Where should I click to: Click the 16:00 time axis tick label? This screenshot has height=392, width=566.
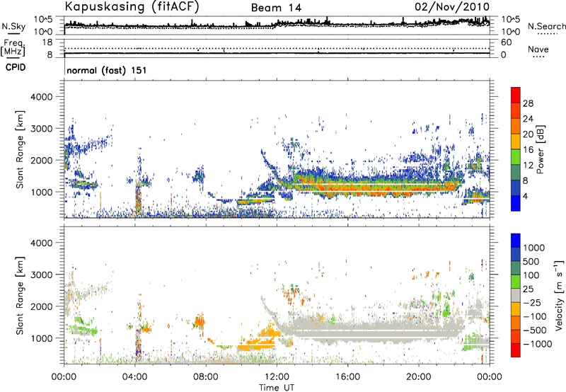click(x=347, y=377)
